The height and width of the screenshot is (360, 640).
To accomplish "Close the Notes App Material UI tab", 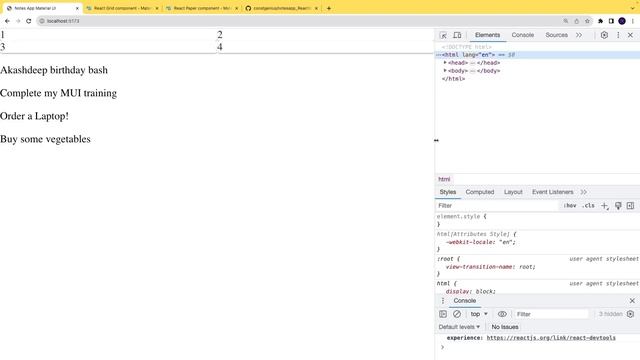I will pos(77,8).
